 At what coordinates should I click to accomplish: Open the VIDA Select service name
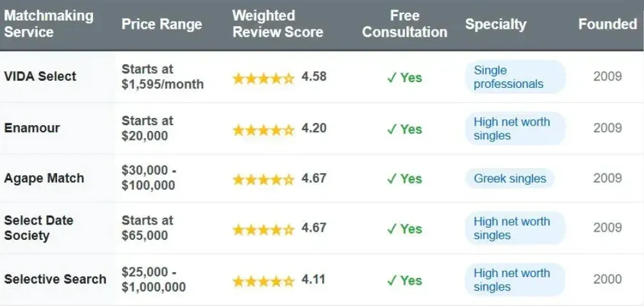[x=40, y=76]
